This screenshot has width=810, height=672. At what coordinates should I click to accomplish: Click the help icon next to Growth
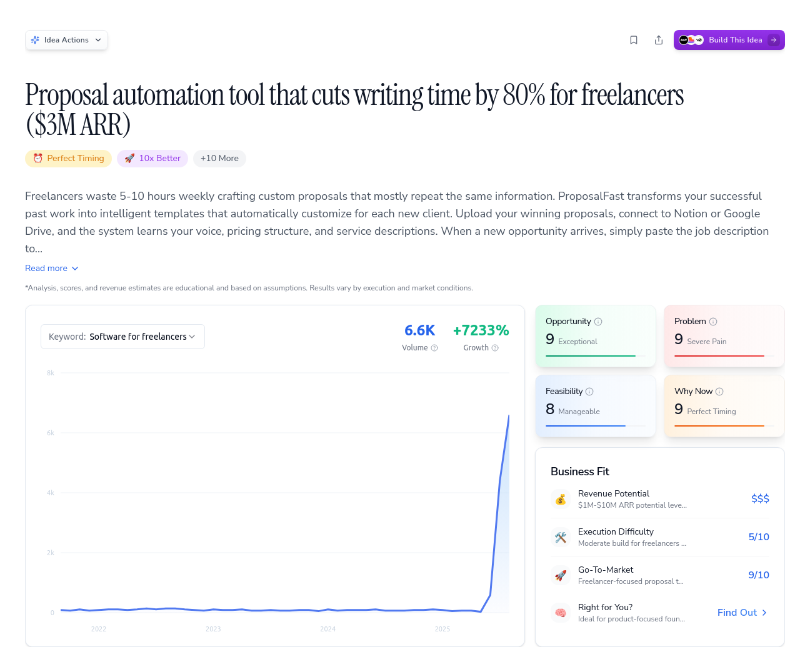coord(495,348)
